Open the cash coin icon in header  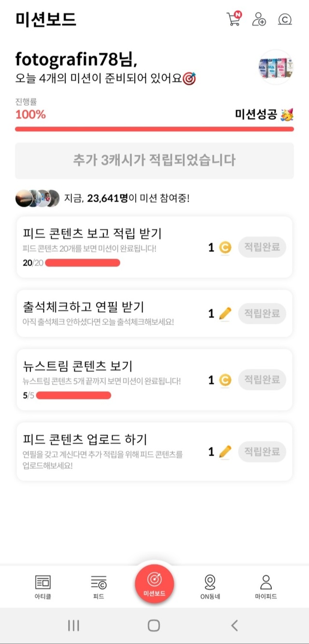click(x=285, y=19)
